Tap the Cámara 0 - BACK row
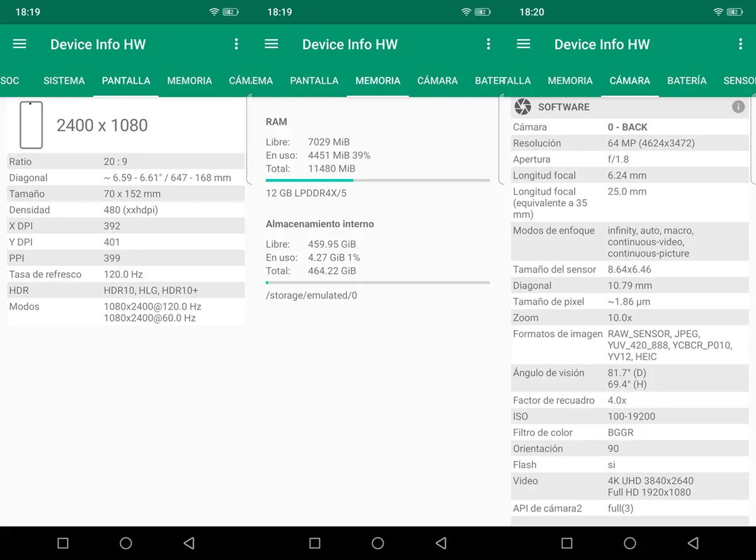756x560 pixels. [x=630, y=127]
